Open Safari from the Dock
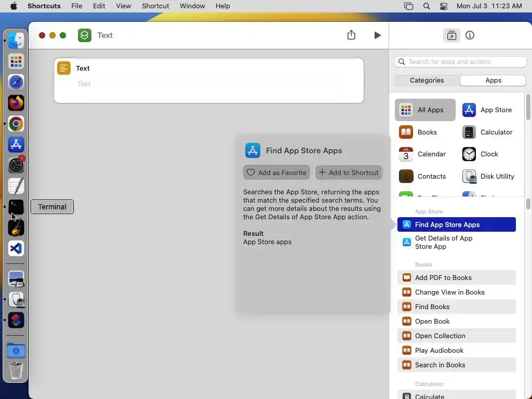Image resolution: width=532 pixels, height=399 pixels. point(16,83)
